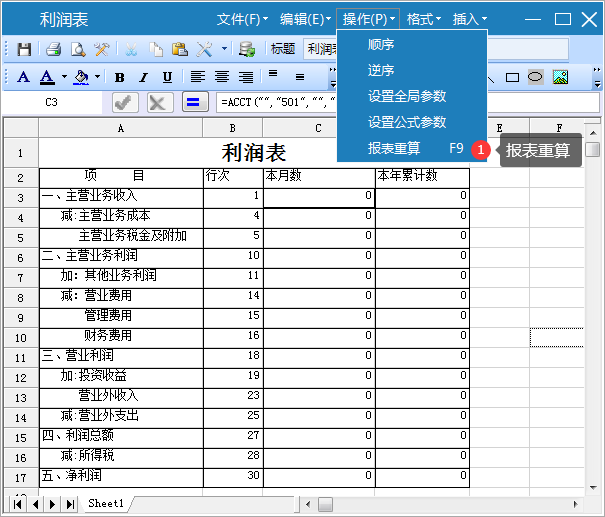
Task: Align cell text right
Action: [x=246, y=77]
